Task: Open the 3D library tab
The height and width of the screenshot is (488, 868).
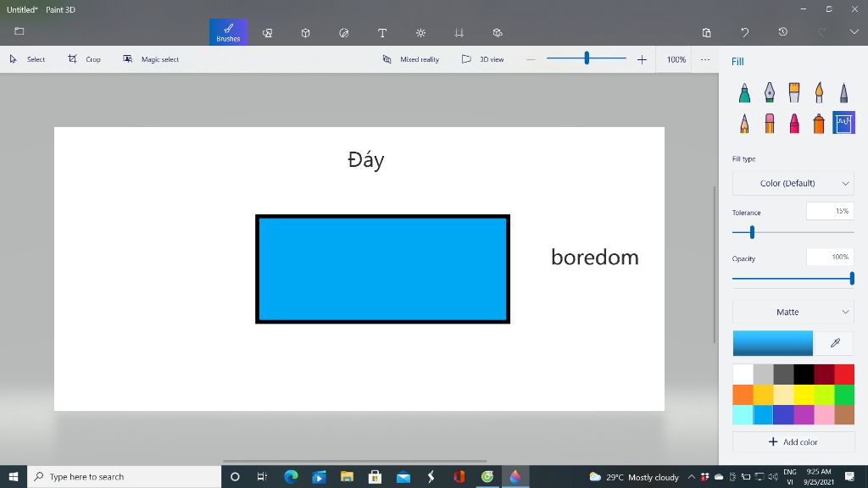Action: pos(498,33)
